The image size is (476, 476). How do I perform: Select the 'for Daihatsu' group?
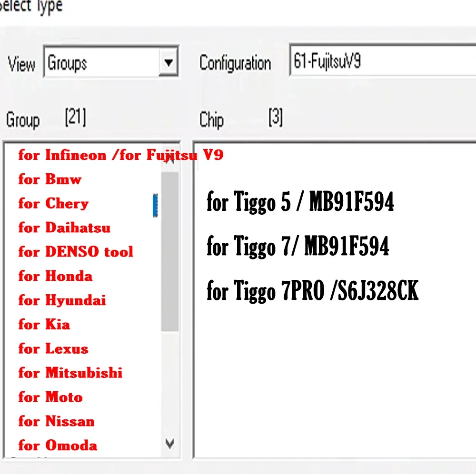(x=64, y=228)
